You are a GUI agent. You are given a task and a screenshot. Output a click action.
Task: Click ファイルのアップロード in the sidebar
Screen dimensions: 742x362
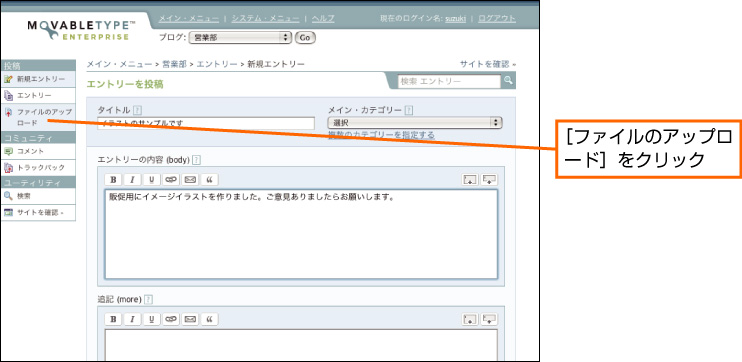[38, 117]
